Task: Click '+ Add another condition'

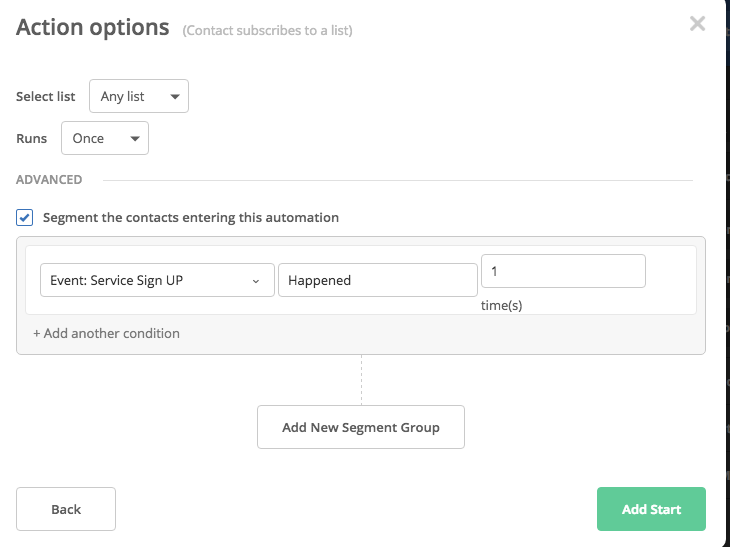Action: tap(106, 333)
